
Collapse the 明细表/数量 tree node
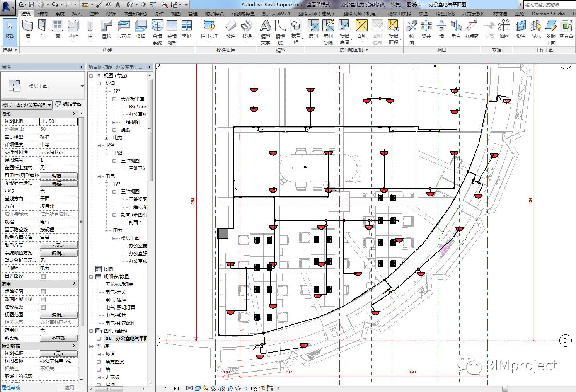pos(91,276)
